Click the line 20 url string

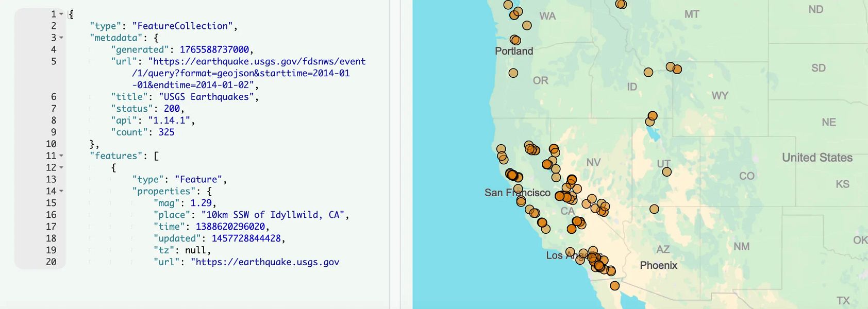tap(265, 263)
